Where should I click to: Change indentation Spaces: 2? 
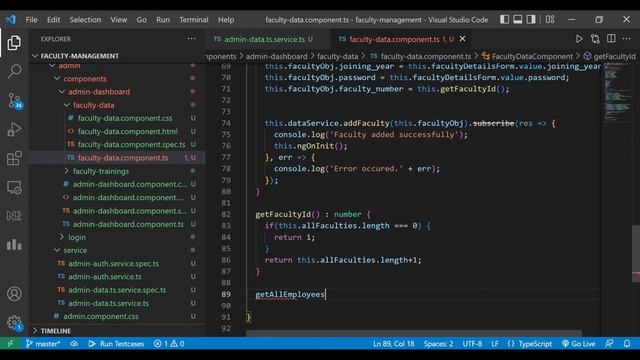tap(438, 344)
